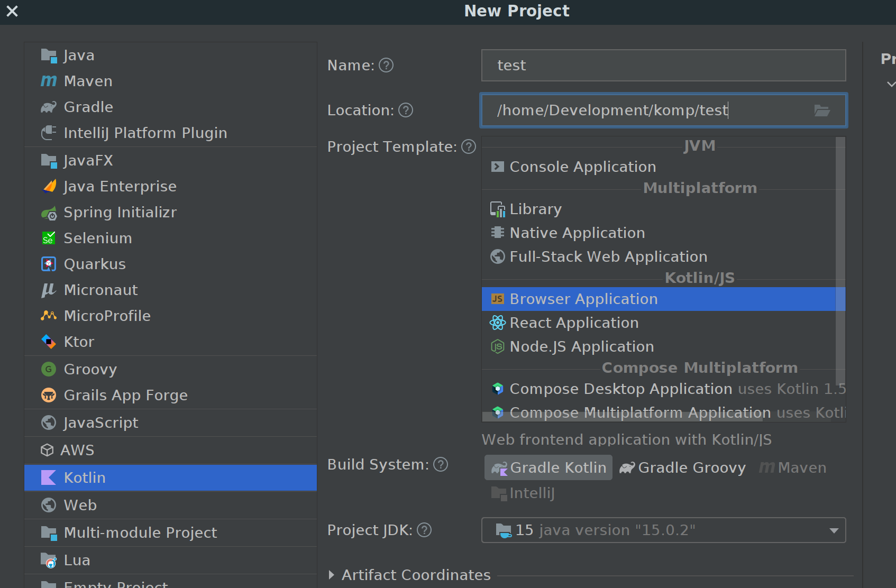Viewport: 896px width, 588px height.
Task: Choose the React Application template
Action: [574, 323]
